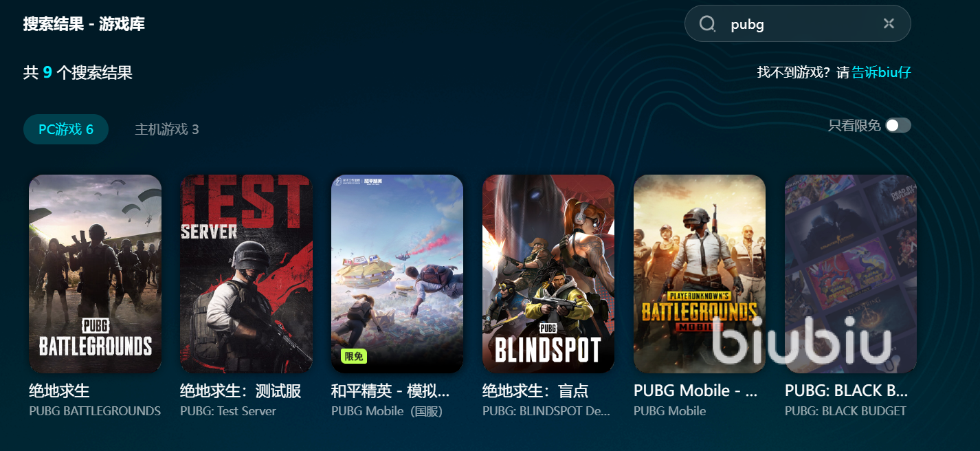Click the search magnifier icon
Image resolution: width=980 pixels, height=451 pixels.
708,24
